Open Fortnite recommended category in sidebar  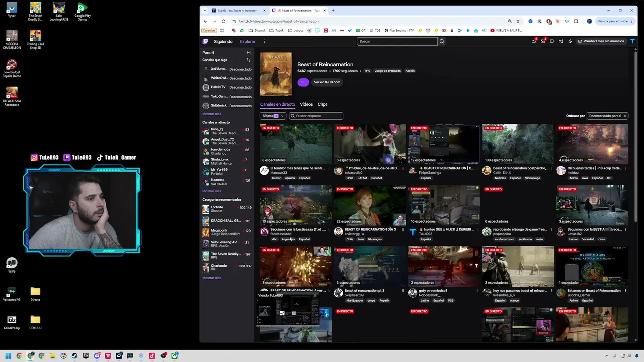click(x=226, y=209)
